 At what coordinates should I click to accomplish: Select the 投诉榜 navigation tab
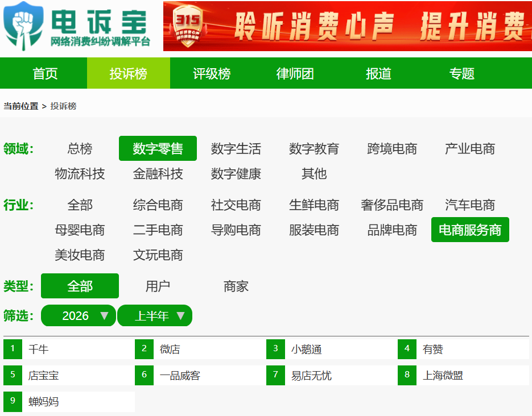tap(128, 73)
